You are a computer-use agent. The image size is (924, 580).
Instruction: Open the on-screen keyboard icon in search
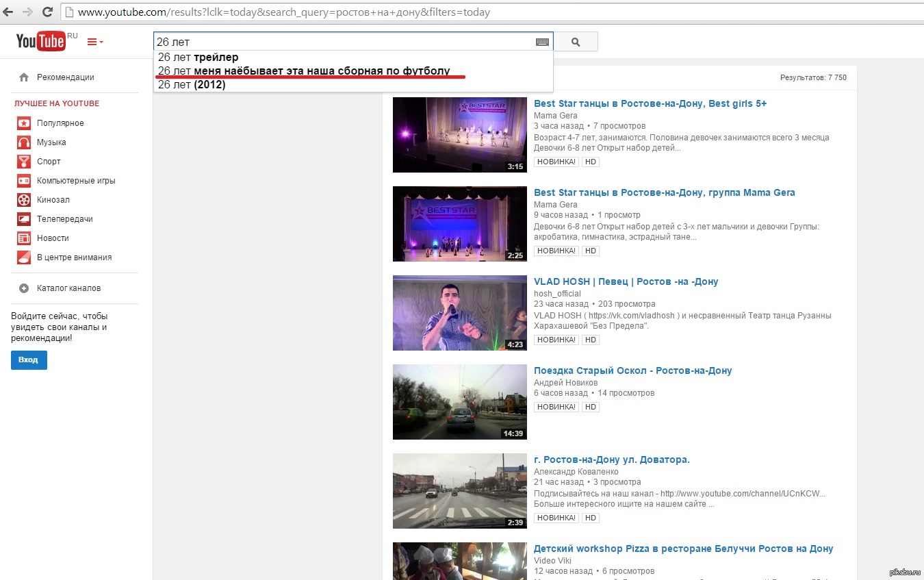coord(542,42)
